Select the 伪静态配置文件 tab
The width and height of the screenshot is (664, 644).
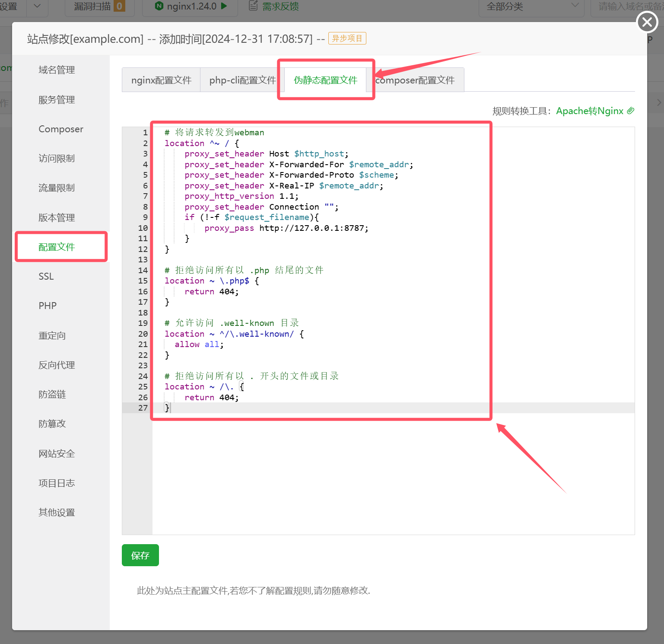point(325,80)
